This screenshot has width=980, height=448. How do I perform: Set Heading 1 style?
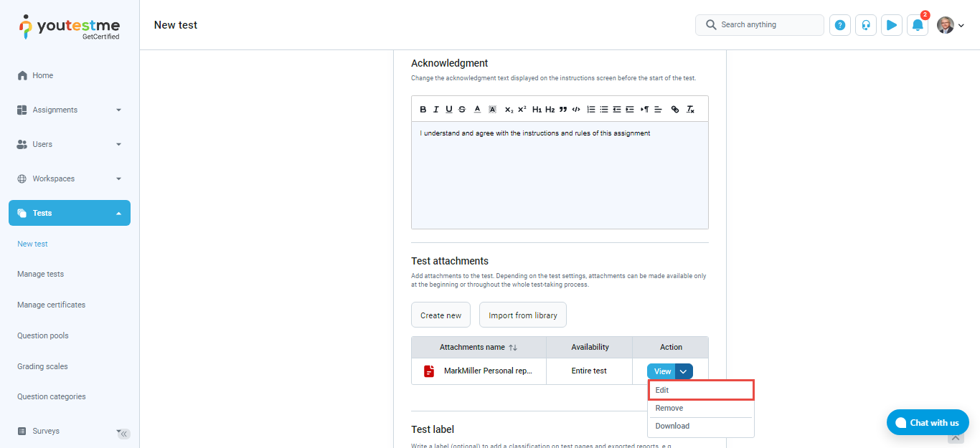(x=537, y=110)
